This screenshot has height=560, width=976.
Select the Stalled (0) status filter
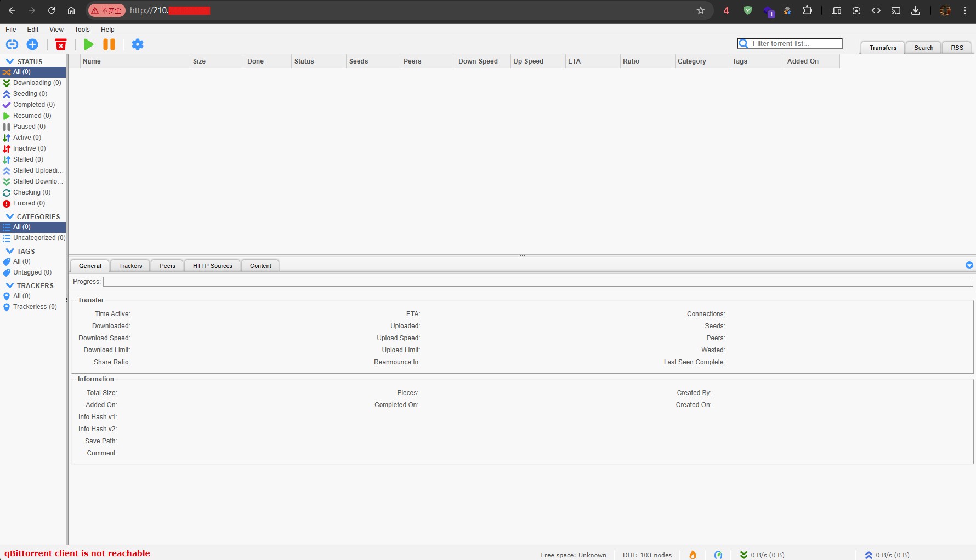[33, 159]
